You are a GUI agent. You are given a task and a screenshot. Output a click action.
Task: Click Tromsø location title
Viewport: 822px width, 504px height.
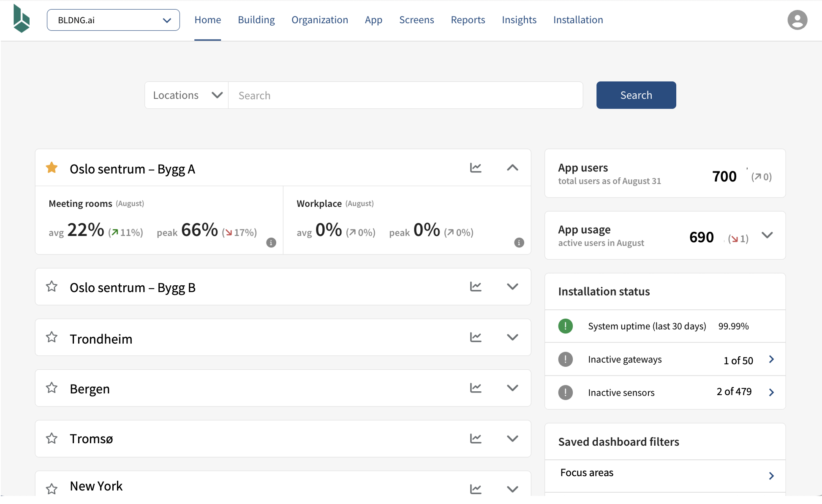[x=91, y=439]
